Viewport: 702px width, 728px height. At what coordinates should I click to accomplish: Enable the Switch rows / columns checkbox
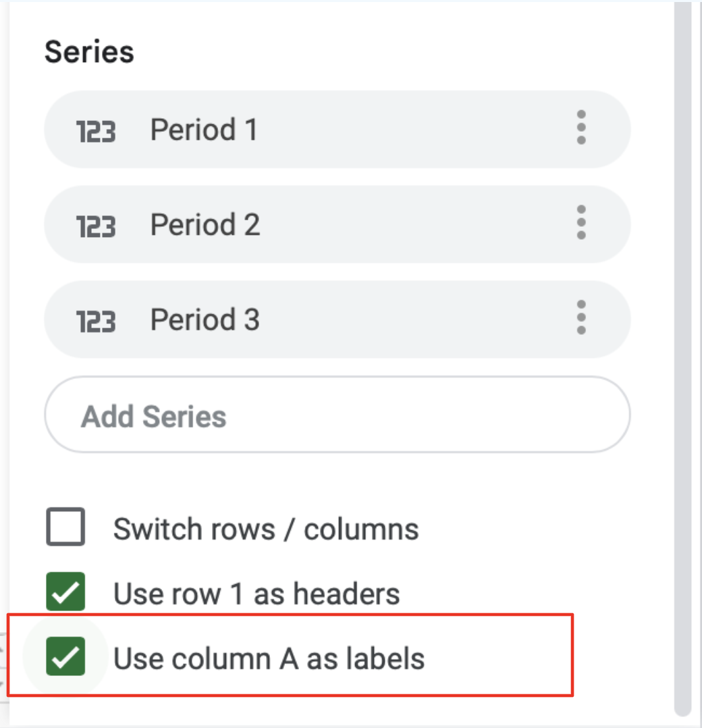(65, 527)
